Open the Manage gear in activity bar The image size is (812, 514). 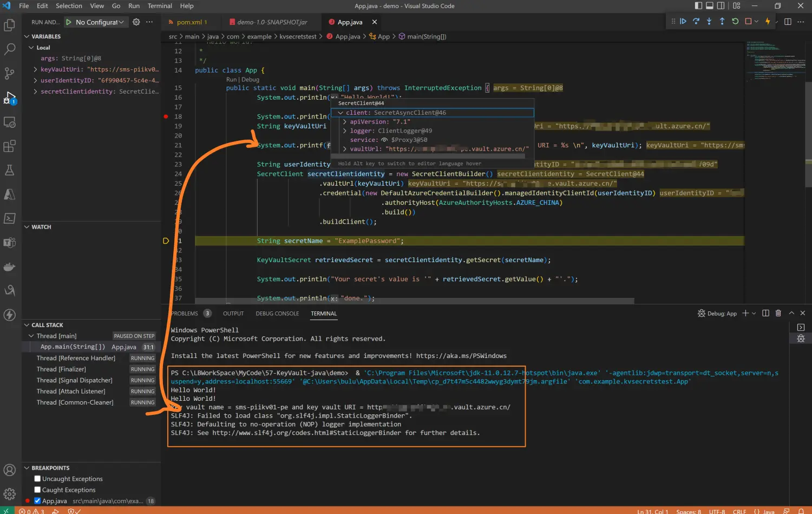(9, 494)
